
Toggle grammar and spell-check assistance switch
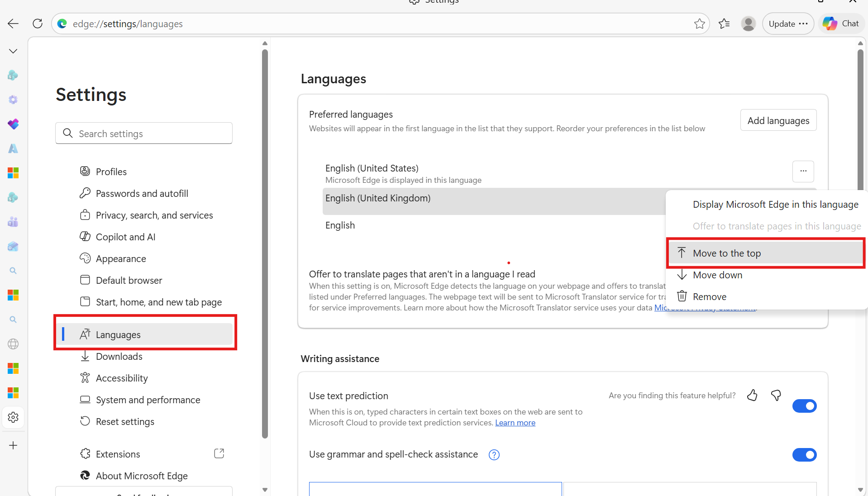pos(804,455)
